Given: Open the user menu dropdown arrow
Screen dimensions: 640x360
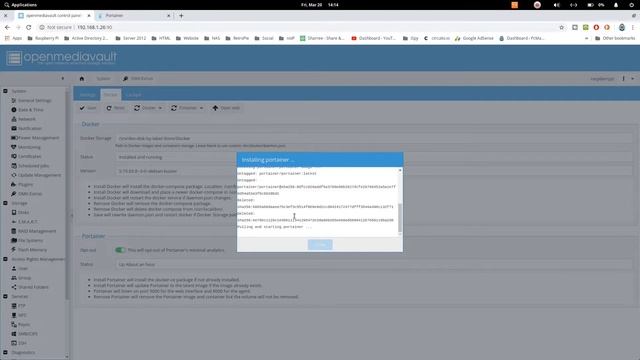Looking at the screenshot, I should [x=633, y=78].
